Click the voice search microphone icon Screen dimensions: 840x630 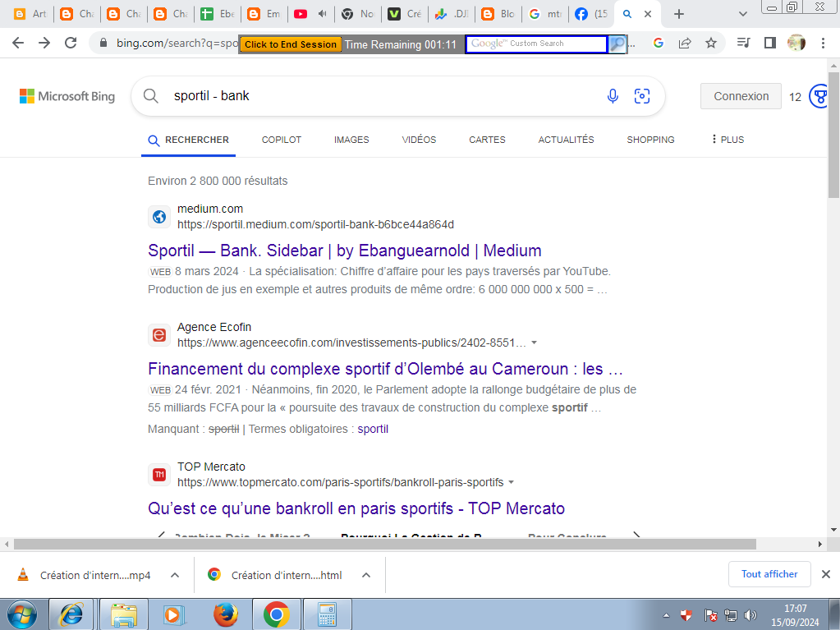point(613,96)
